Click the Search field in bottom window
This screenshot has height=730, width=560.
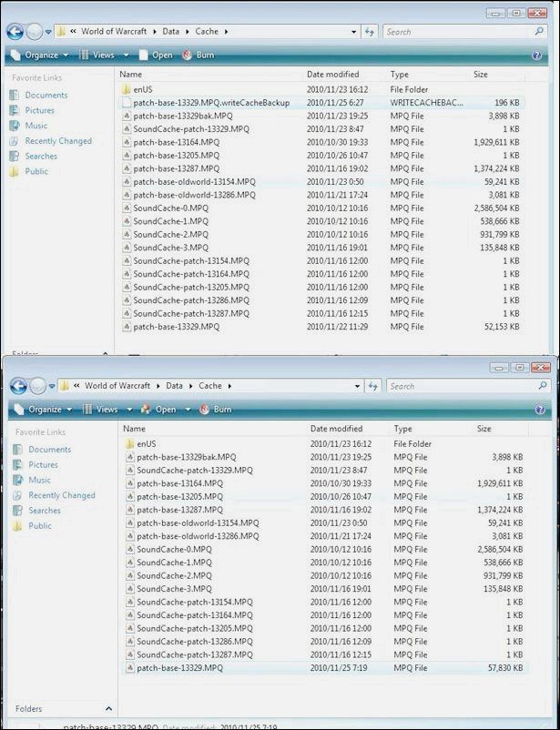(461, 386)
